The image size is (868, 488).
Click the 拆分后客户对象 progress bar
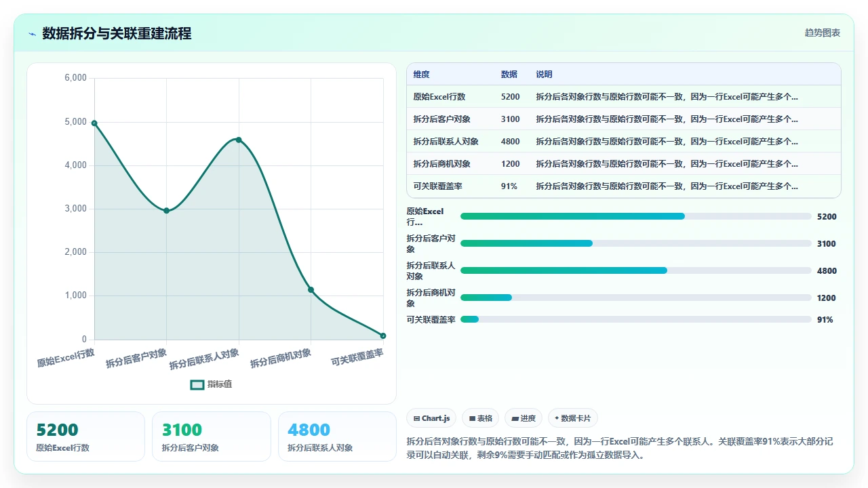tap(636, 243)
